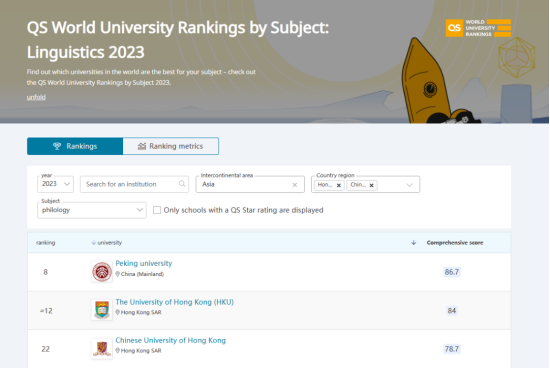Screen dimensions: 550x369
Task: Click the 78.7 score value
Action: (452, 349)
